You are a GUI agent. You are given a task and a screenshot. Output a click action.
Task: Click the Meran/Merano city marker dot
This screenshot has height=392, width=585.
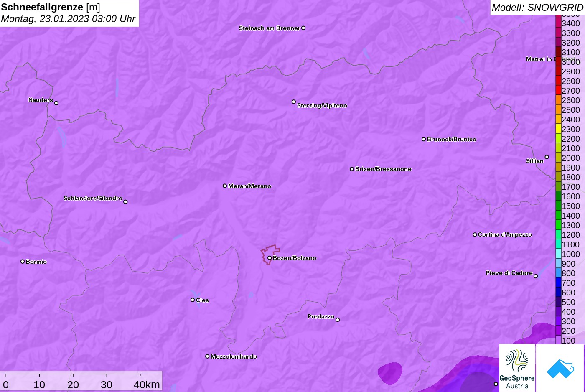(225, 186)
